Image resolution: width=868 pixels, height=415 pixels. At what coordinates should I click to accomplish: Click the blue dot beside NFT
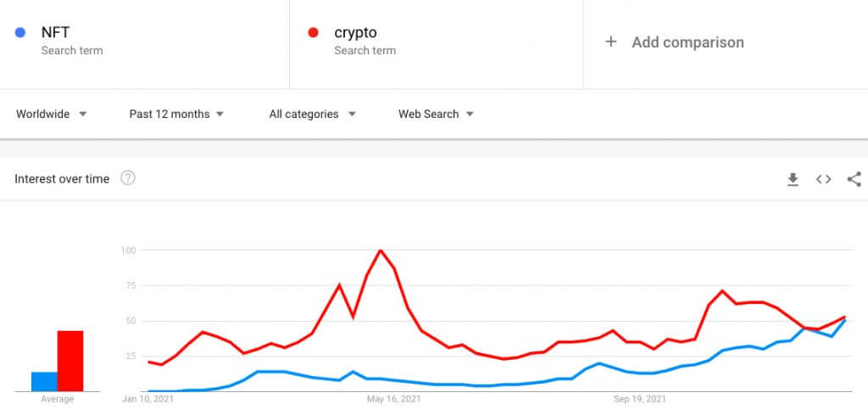point(20,33)
